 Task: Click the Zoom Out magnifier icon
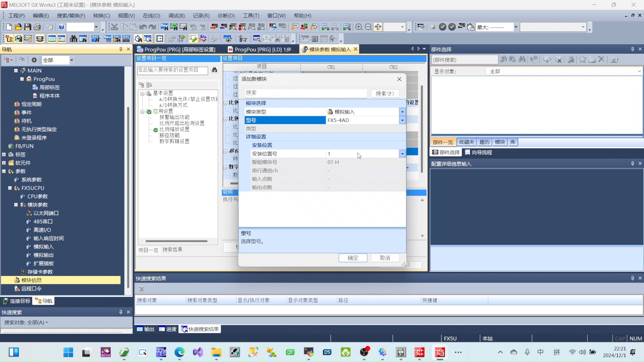coord(368,27)
